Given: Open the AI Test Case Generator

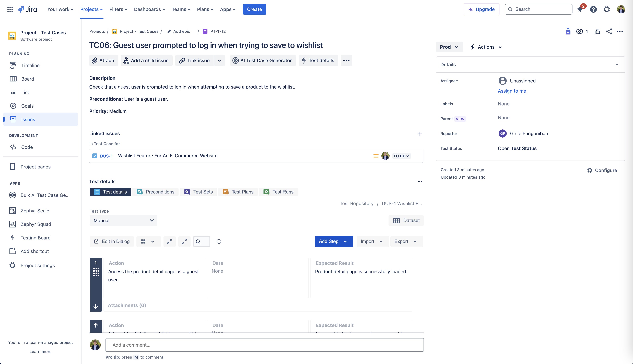Looking at the screenshot, I should click(263, 60).
